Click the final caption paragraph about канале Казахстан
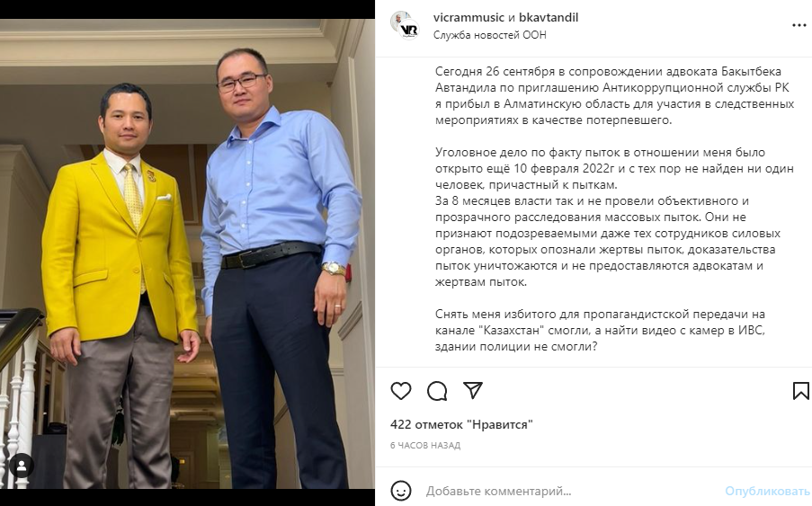The width and height of the screenshot is (812, 506). 600,330
